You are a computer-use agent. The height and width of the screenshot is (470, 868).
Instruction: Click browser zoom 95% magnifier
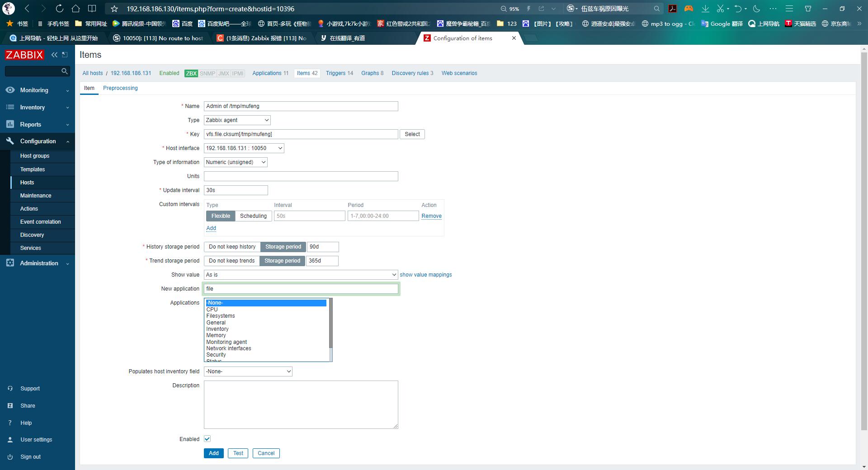click(504, 9)
